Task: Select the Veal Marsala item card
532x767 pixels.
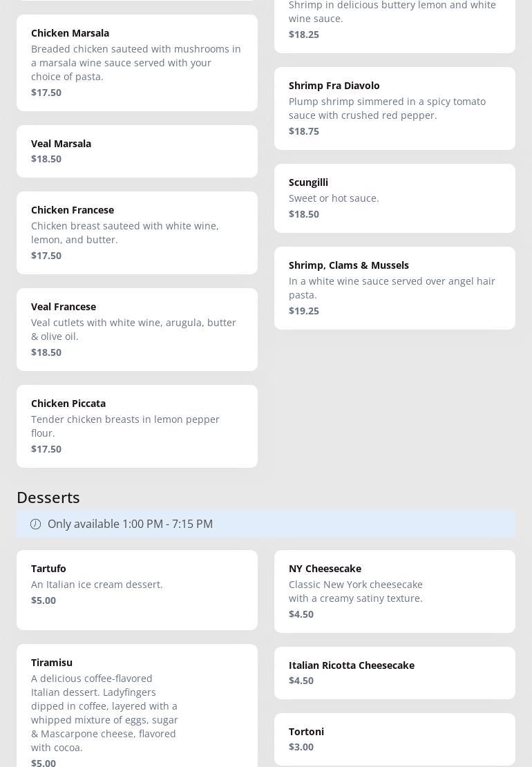Action: 137,151
